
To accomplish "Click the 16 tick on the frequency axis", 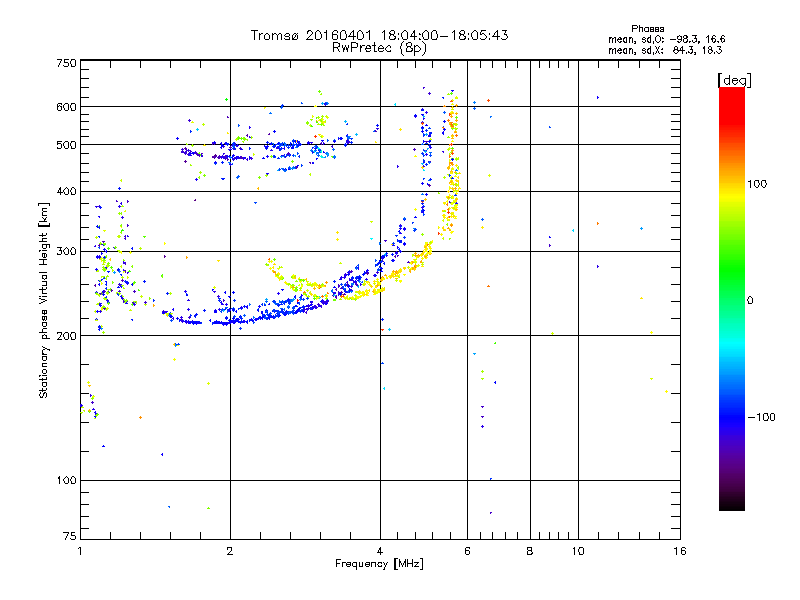I will [x=678, y=552].
